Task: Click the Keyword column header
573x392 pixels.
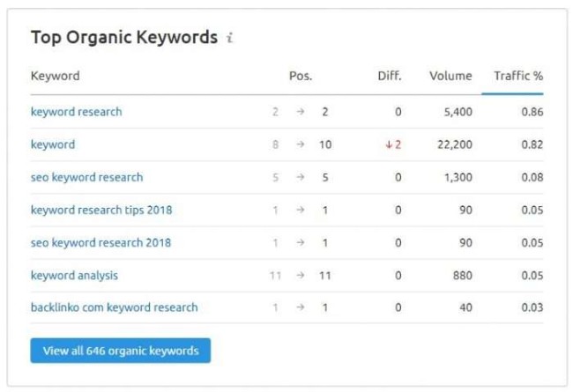Action: pos(56,76)
